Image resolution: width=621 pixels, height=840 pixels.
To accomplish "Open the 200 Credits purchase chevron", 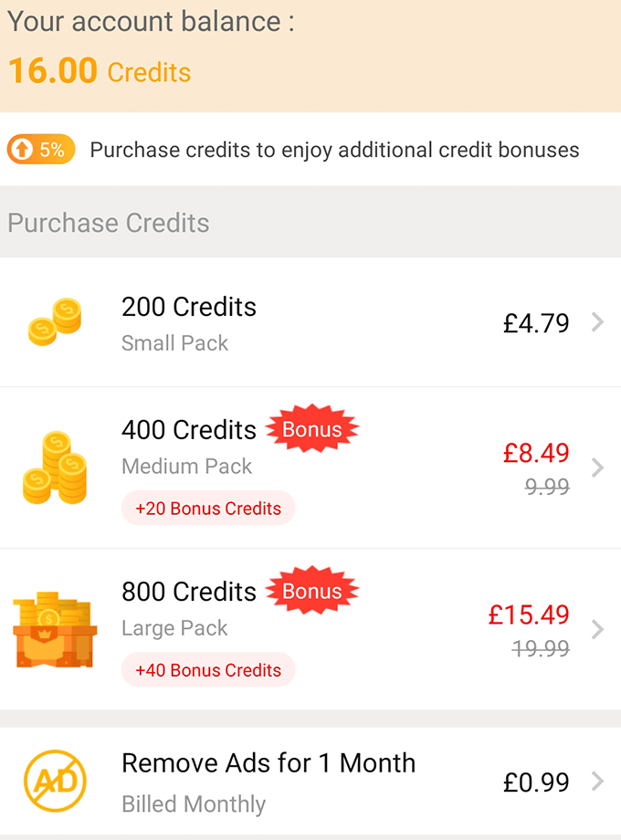I will 600,321.
